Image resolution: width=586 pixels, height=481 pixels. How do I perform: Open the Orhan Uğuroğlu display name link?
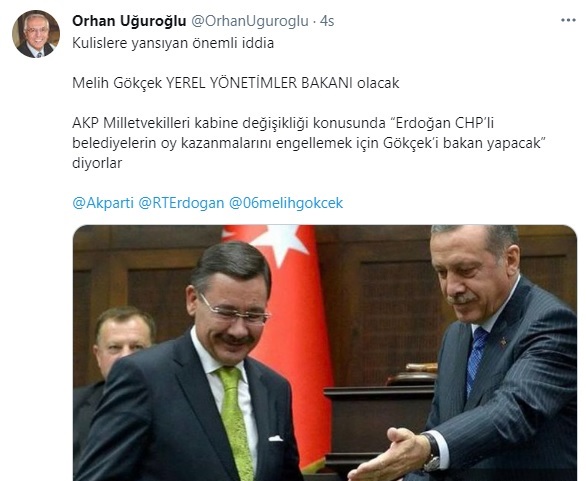tap(129, 21)
